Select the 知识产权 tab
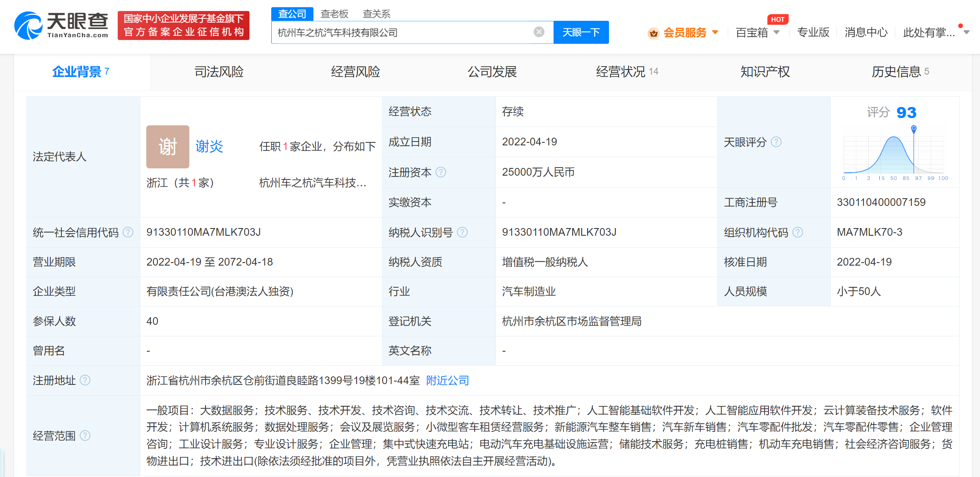 coord(765,72)
